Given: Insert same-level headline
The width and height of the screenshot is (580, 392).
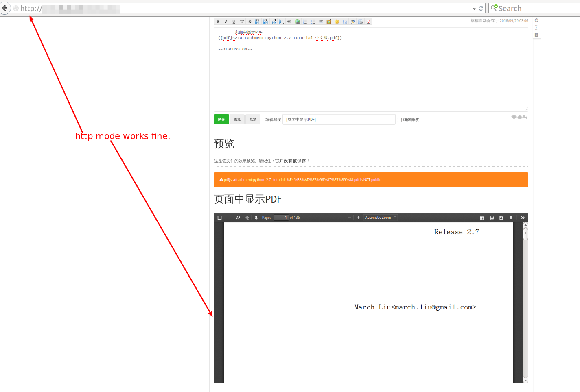Looking at the screenshot, I should point(257,22).
